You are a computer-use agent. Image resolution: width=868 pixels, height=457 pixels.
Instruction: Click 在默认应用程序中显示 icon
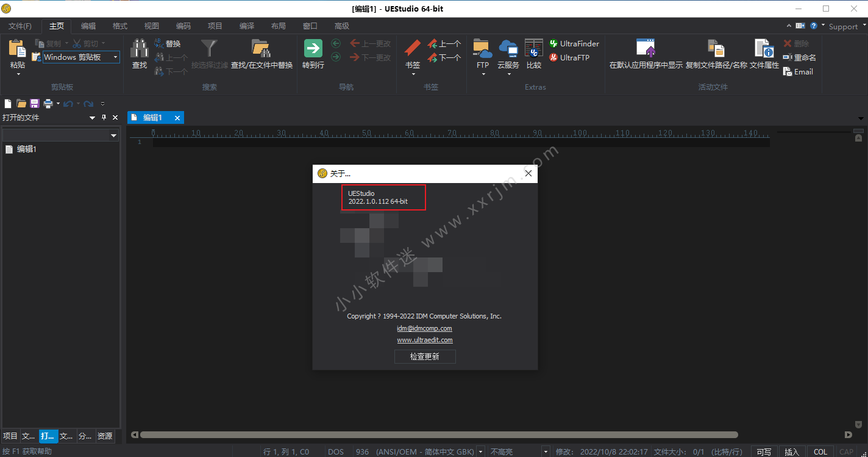tap(646, 49)
